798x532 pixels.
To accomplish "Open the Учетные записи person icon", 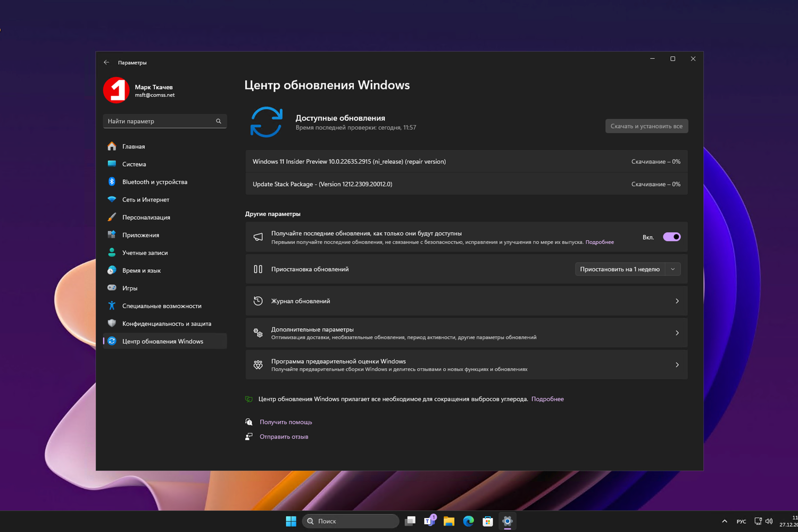I will pos(112,253).
